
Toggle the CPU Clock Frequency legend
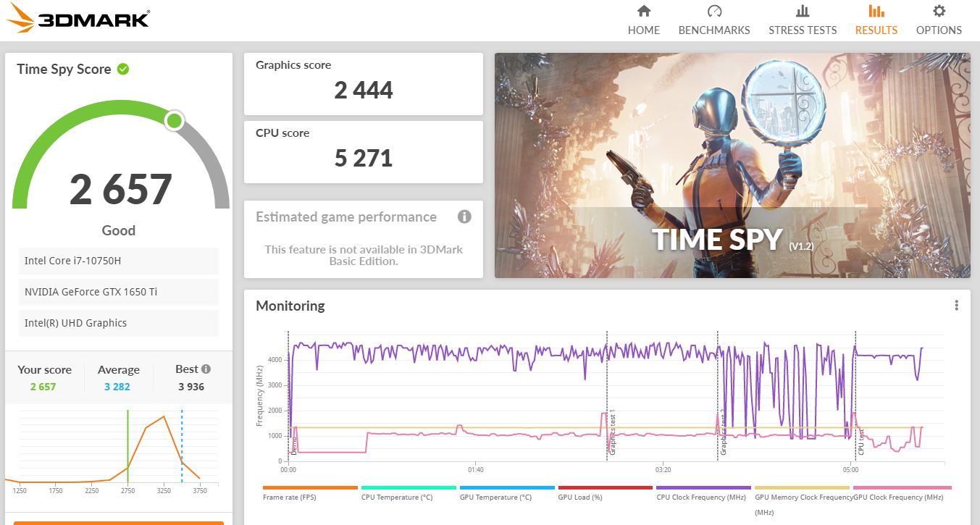[703, 492]
